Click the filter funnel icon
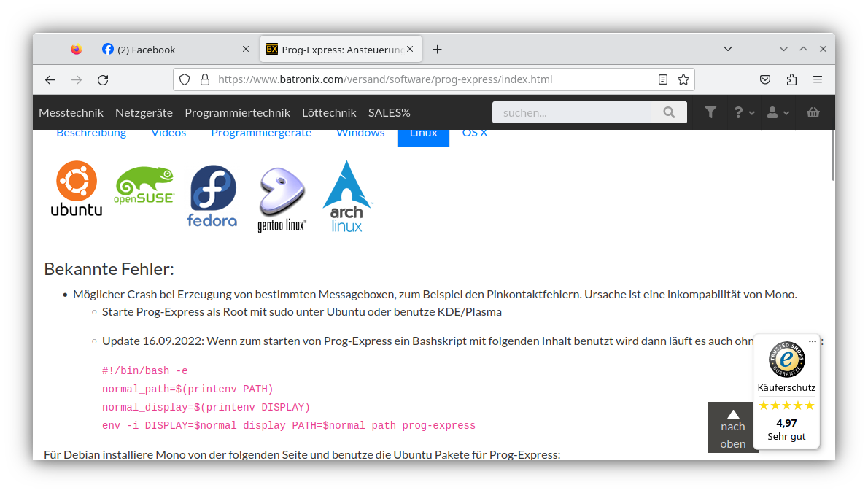This screenshot has width=868, height=493. click(x=710, y=112)
